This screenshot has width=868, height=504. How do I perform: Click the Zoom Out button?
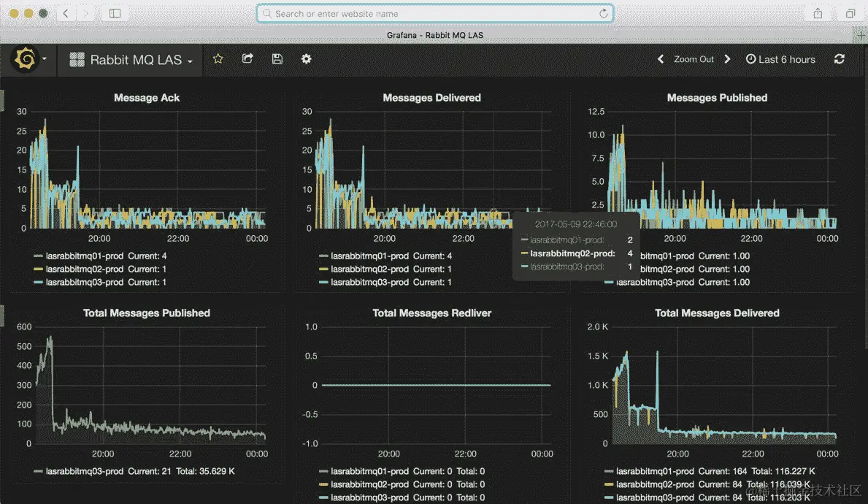click(x=694, y=59)
